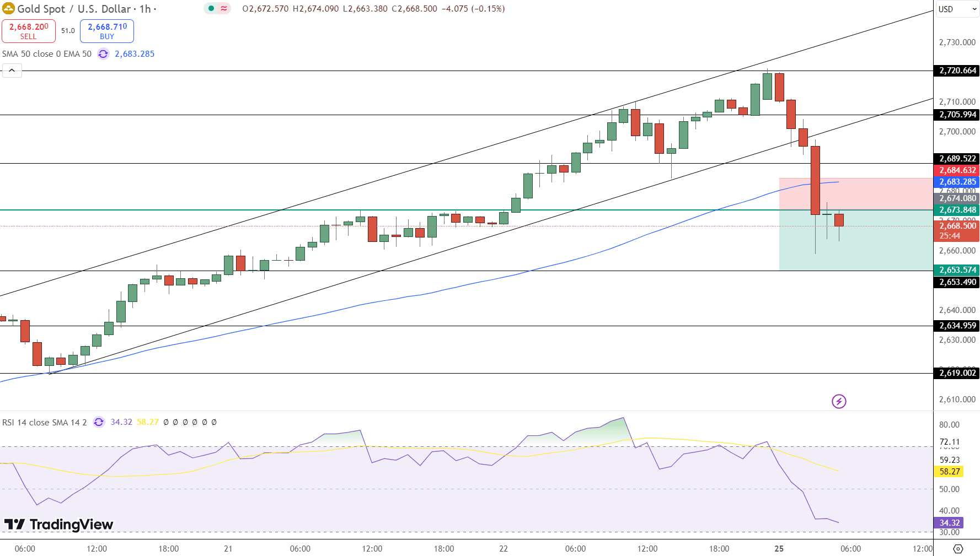Open the Gold Spot / U.S. Dollar symbol title
Image resolution: width=980 pixels, height=556 pixels.
tap(74, 9)
